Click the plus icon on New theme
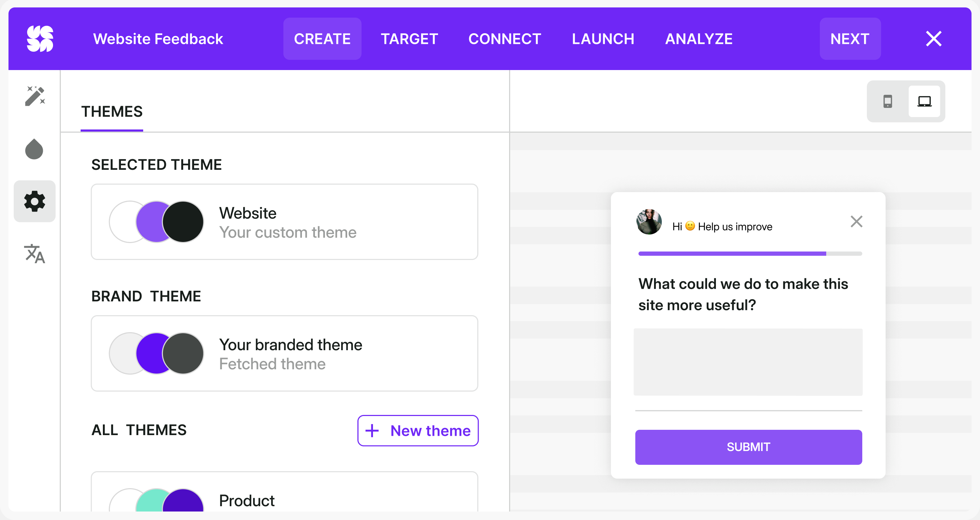 click(x=372, y=431)
